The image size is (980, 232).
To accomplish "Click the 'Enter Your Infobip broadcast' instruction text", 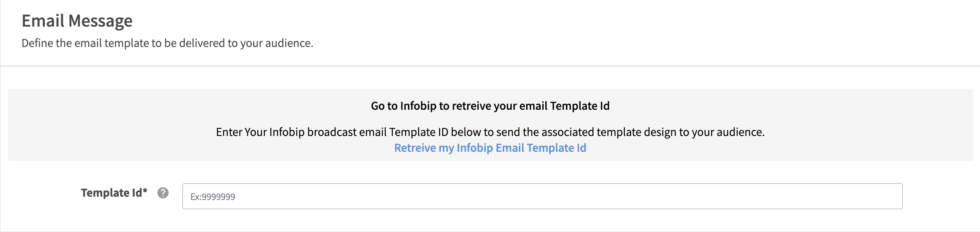I will pos(490,132).
